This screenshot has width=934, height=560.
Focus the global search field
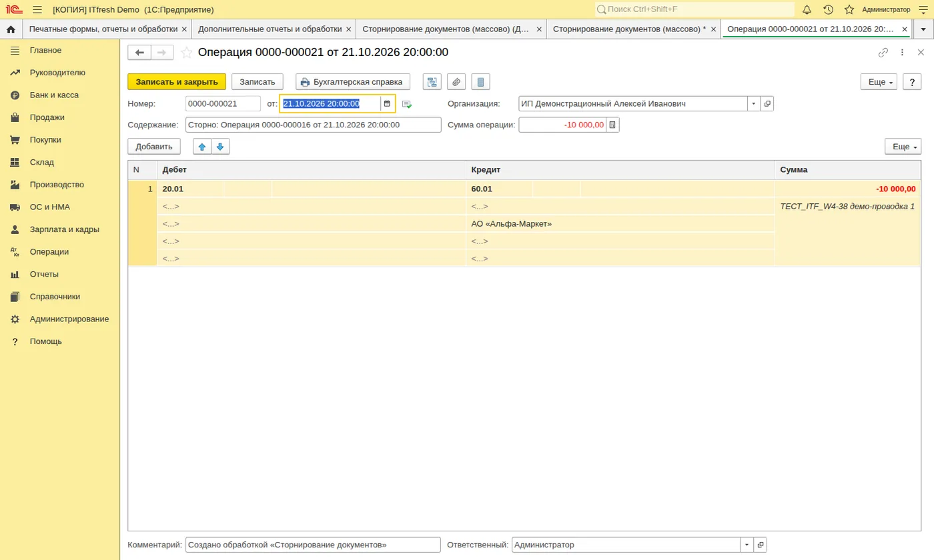pos(694,9)
